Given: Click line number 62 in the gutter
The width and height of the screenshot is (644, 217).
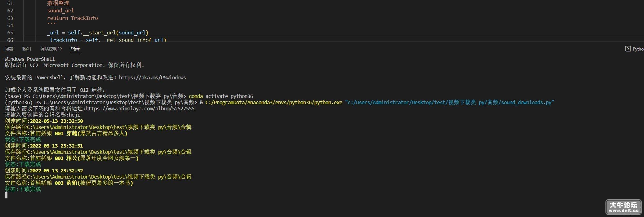Looking at the screenshot, I should (x=10, y=11).
